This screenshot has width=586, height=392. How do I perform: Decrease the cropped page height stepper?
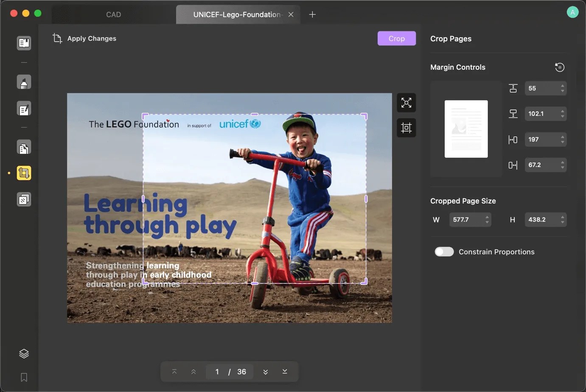pos(563,222)
